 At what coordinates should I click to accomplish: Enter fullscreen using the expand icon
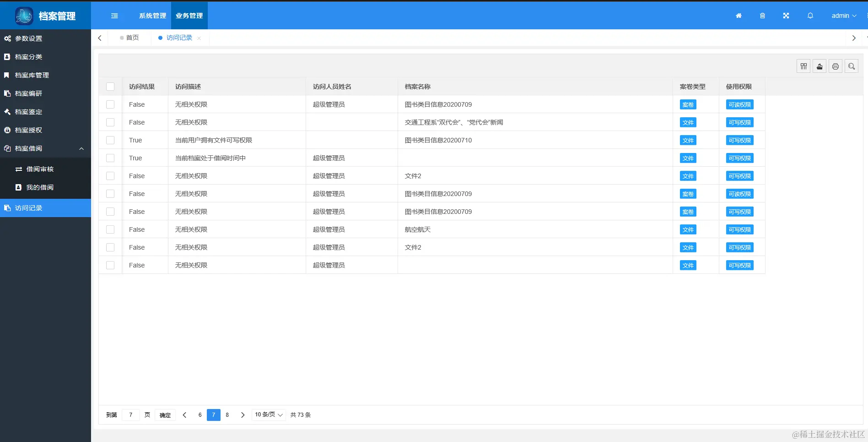click(786, 16)
